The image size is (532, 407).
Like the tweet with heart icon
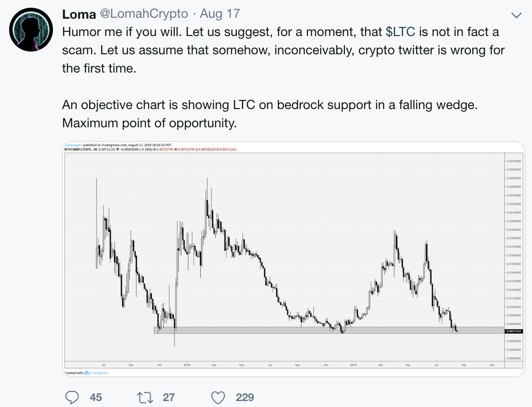pos(219,397)
